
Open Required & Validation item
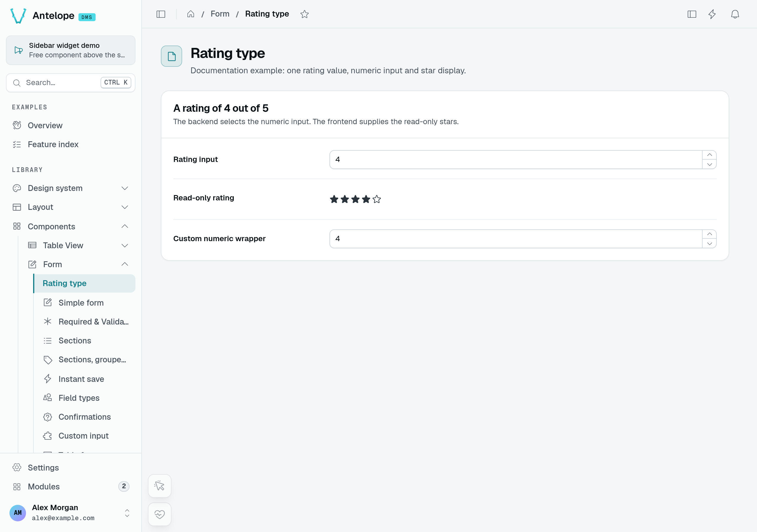(x=86, y=322)
